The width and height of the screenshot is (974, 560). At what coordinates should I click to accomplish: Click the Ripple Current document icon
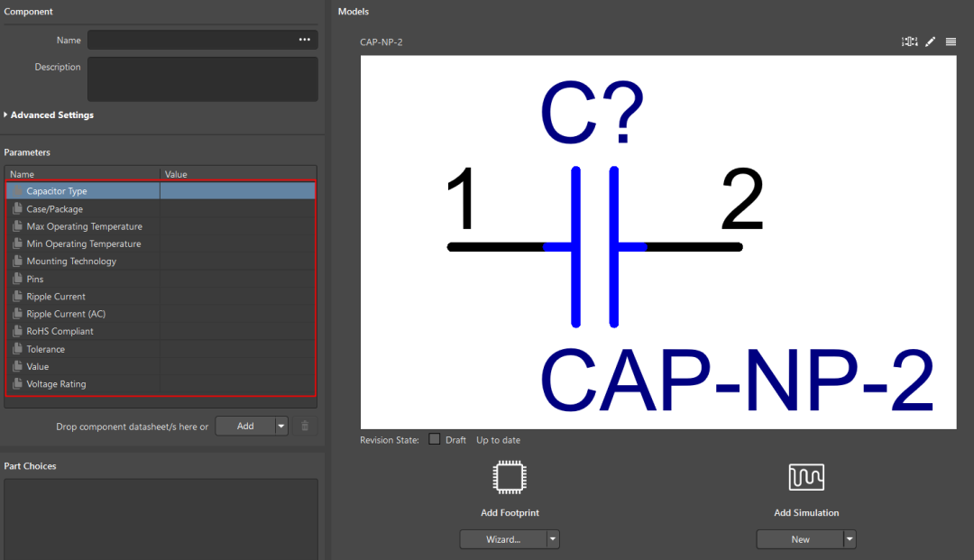[17, 296]
